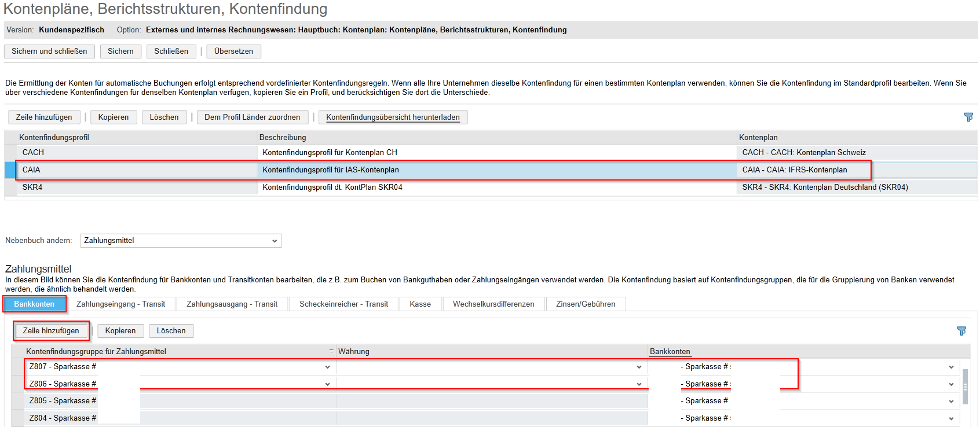Click Dem Profil Länder zuordnen
This screenshot has width=980, height=427.
pyautogui.click(x=252, y=117)
